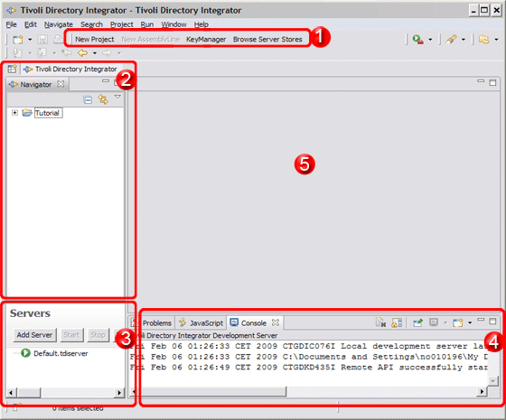
Task: Click the Stop server button
Action: [x=98, y=335]
